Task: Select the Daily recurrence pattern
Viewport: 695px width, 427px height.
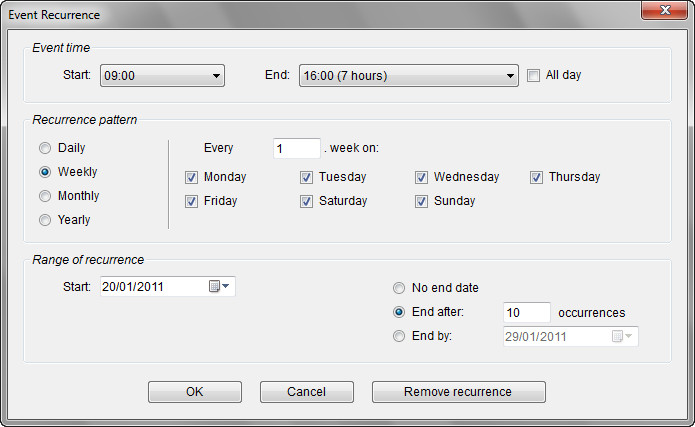Action: [44, 148]
